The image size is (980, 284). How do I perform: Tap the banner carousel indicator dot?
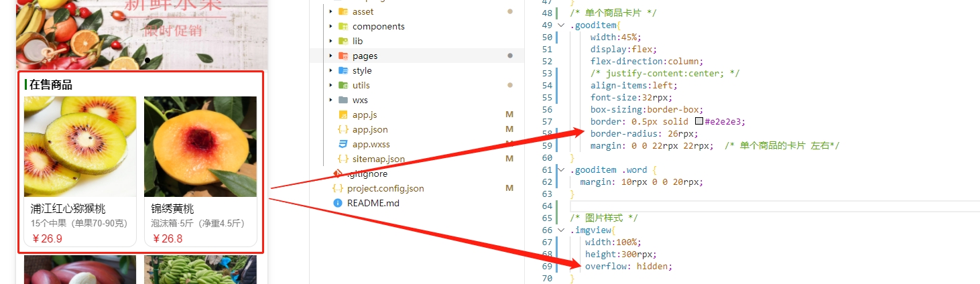pos(147,60)
